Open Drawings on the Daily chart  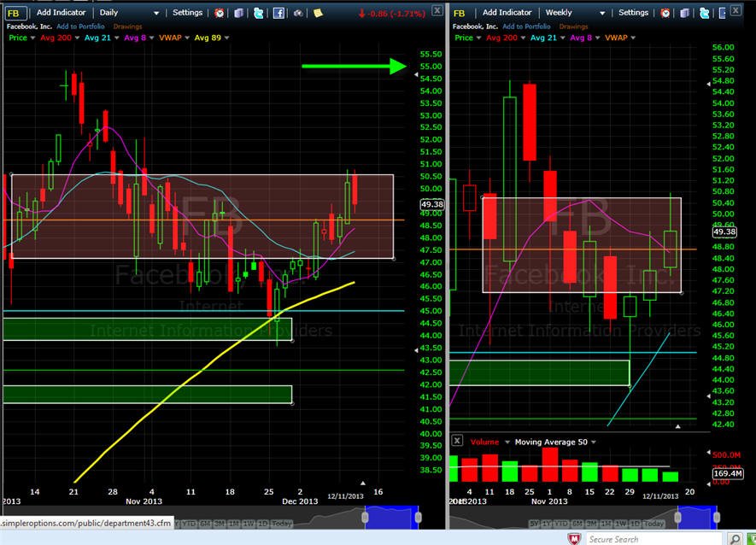coord(128,26)
